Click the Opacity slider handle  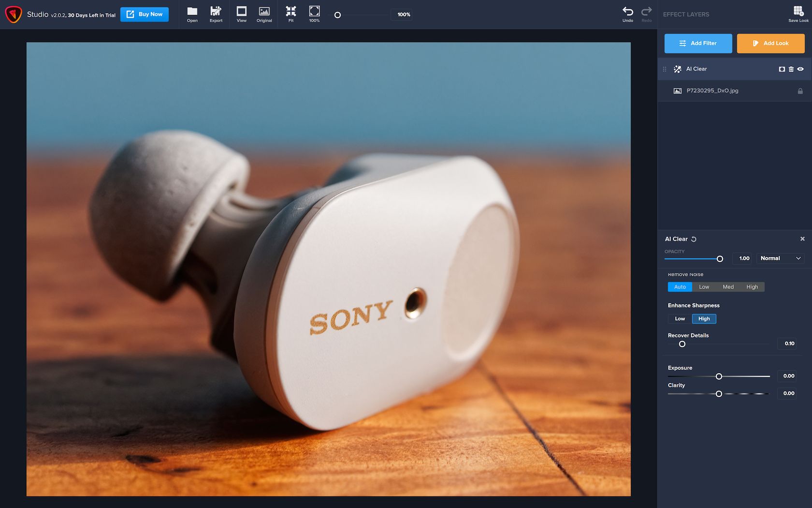720,259
